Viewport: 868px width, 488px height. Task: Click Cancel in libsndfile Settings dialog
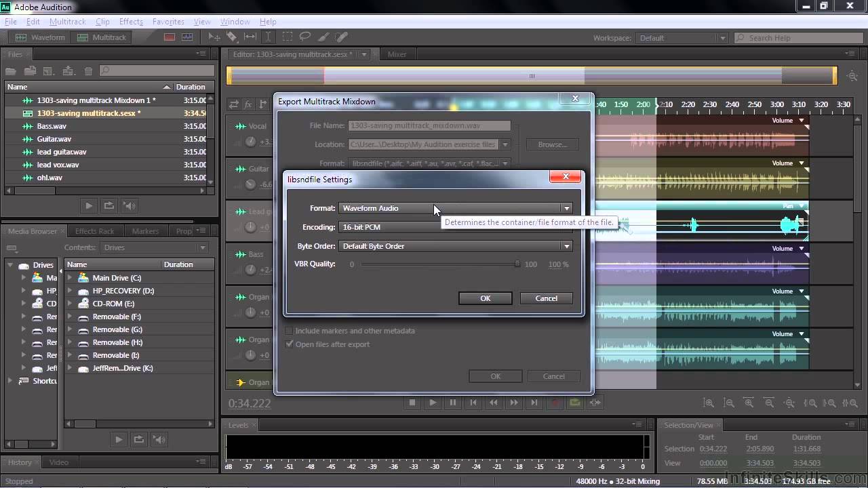[547, 298]
